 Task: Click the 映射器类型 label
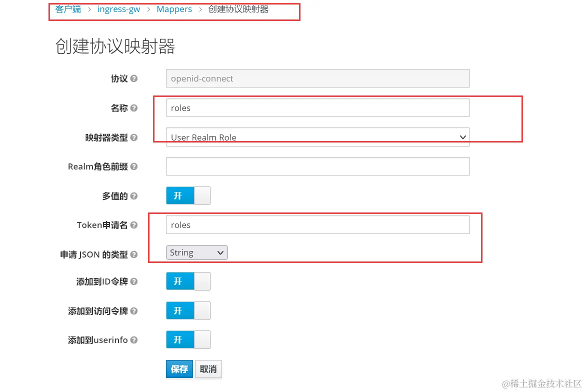(106, 137)
